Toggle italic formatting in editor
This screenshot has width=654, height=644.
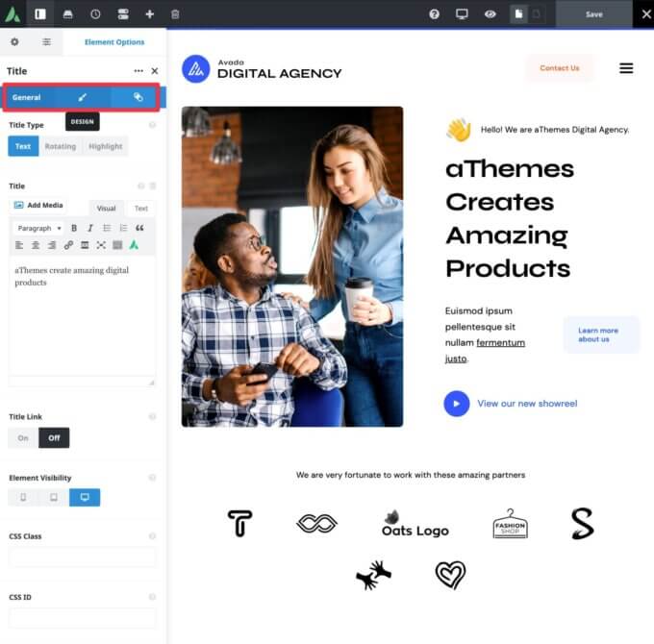(90, 228)
